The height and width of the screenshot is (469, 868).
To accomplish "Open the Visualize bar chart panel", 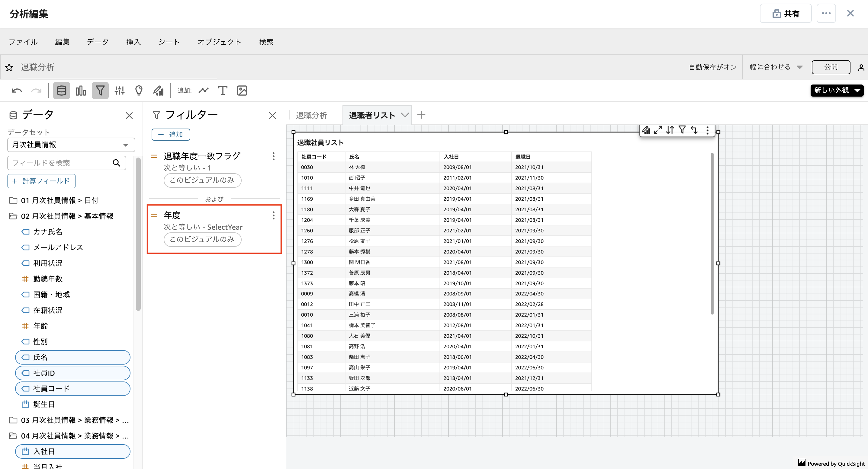I will [x=81, y=91].
